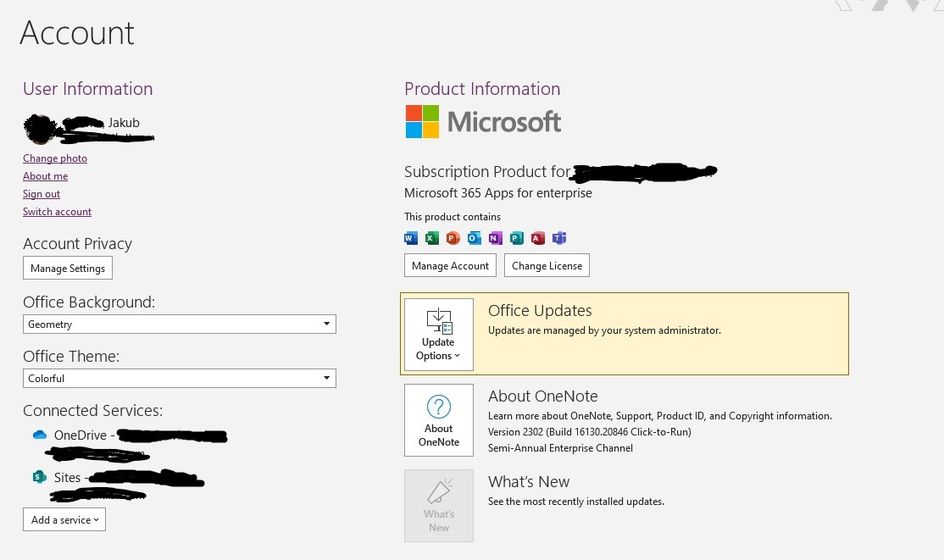Follow the Switch account link
Image resolution: width=944 pixels, height=560 pixels.
57,211
